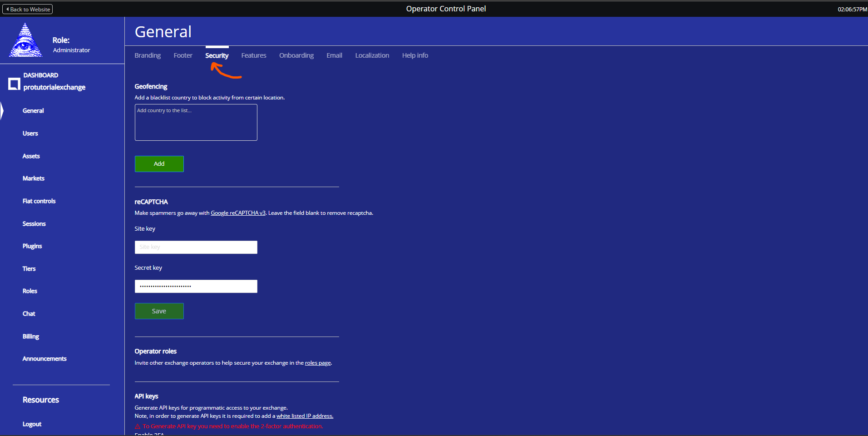Image resolution: width=868 pixels, height=436 pixels.
Task: Open the Google reCAPTCHA v3 link
Action: (x=238, y=213)
